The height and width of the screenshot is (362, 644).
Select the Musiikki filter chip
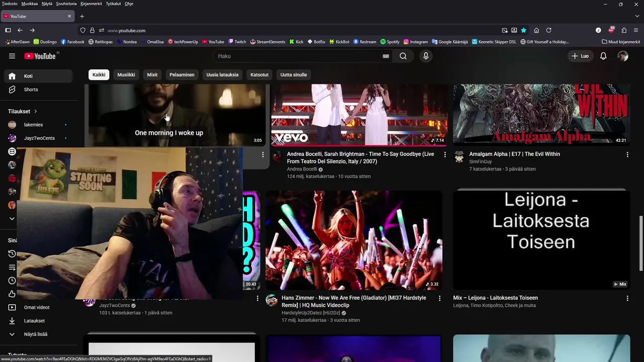click(x=126, y=74)
